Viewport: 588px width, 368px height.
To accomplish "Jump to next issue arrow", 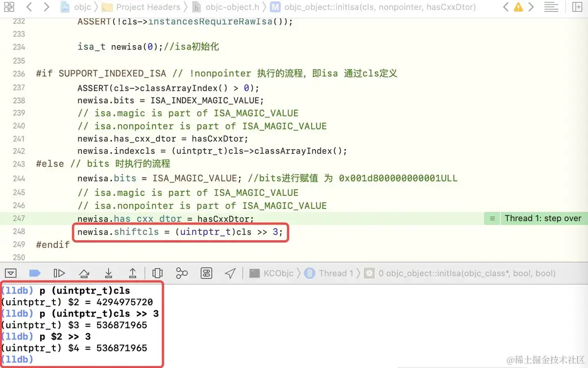I will (531, 7).
